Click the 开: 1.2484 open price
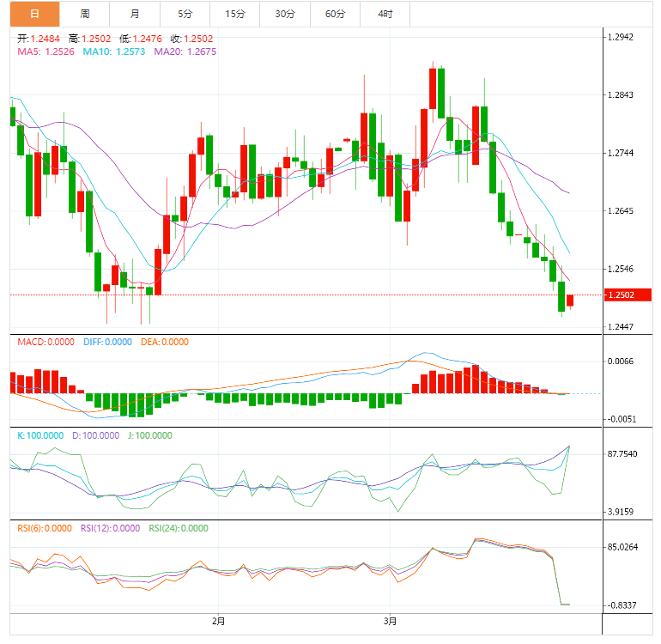The width and height of the screenshot is (661, 644). [x=39, y=39]
